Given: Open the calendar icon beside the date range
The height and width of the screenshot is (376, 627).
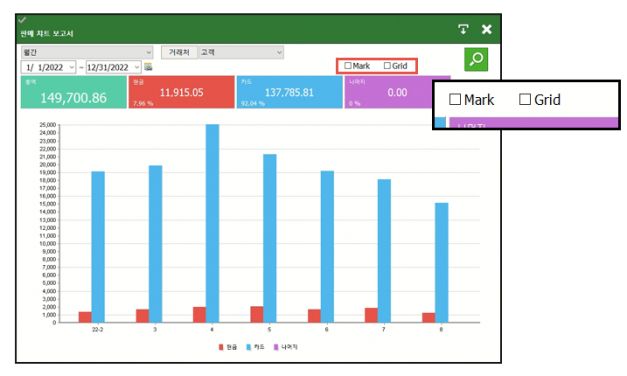Looking at the screenshot, I should [x=148, y=67].
